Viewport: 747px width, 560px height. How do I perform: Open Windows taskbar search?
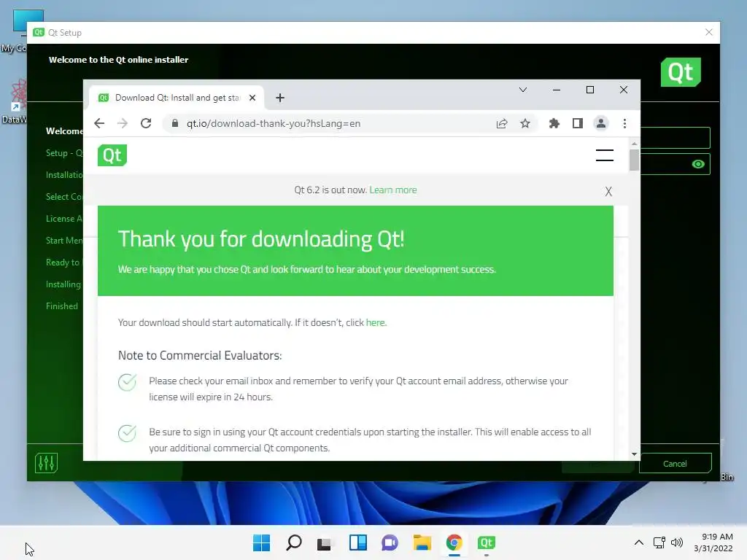click(294, 542)
